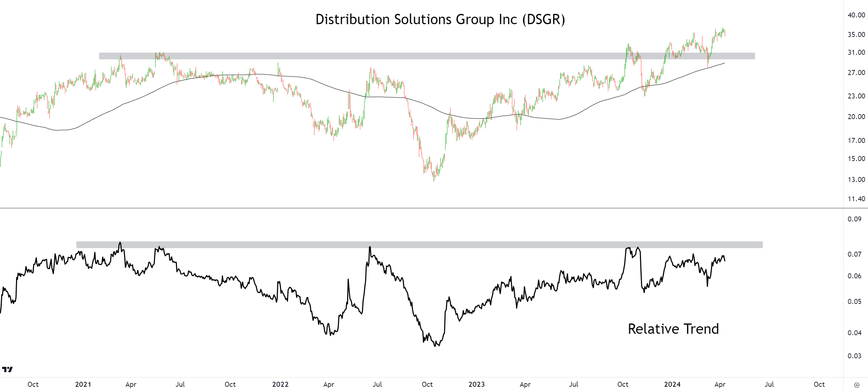This screenshot has width=868, height=391.
Task: Click the 0.03 value on the relative trend axis
Action: [x=854, y=356]
